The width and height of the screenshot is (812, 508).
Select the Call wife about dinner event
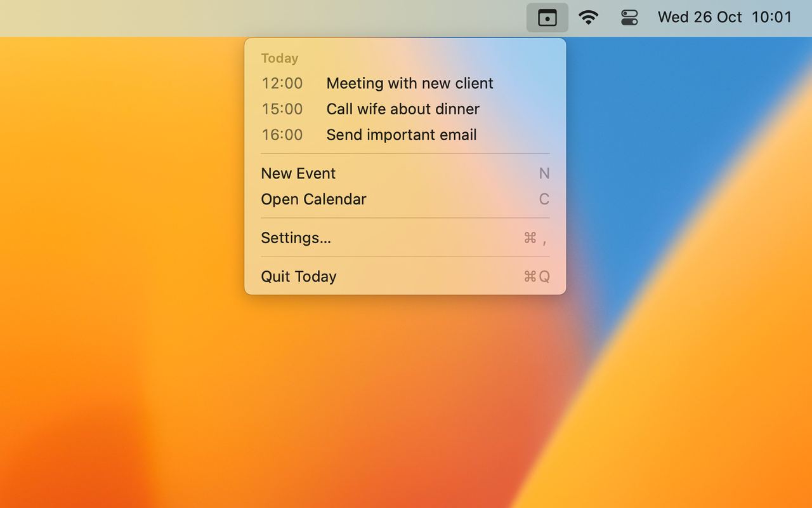point(405,109)
